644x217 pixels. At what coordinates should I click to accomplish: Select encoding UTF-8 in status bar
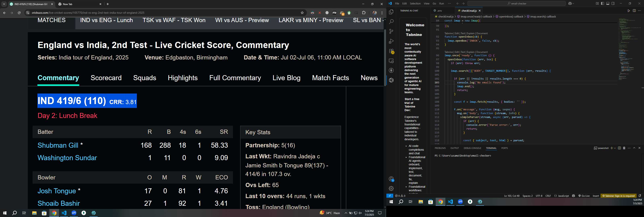click(539, 196)
